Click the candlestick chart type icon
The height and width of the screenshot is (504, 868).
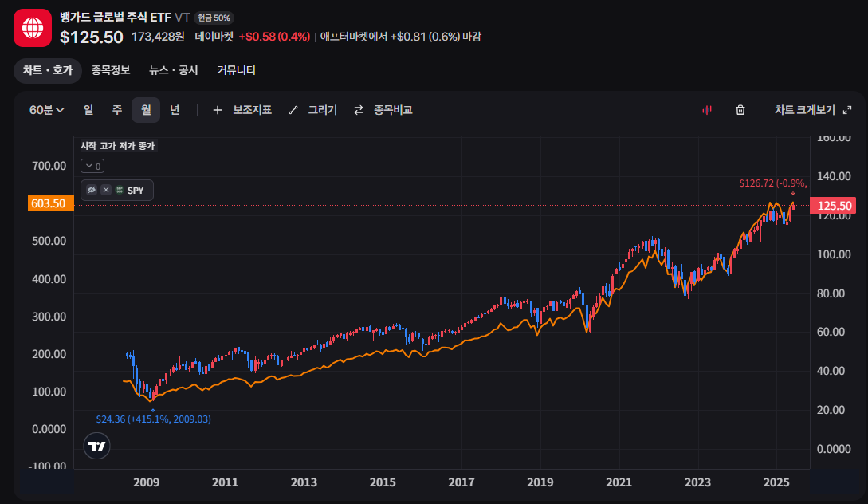click(707, 110)
